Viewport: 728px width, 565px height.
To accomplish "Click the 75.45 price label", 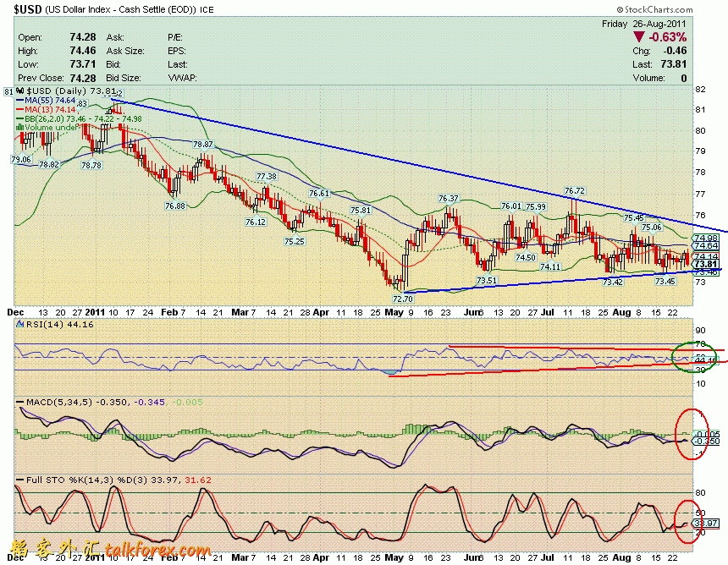I will pos(634,217).
